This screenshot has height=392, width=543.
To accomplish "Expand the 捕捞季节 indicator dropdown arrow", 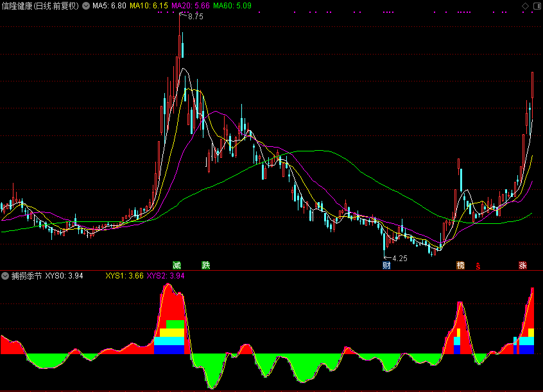I will coord(5,276).
